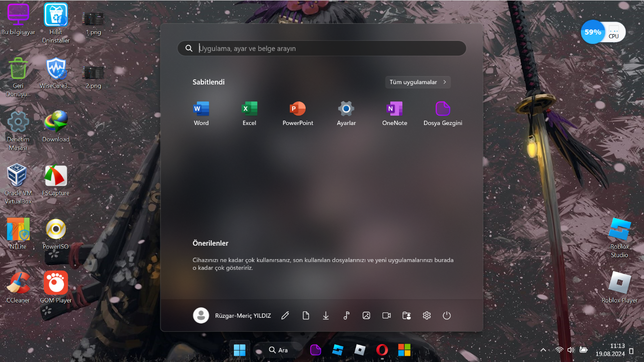Image resolution: width=644 pixels, height=362 pixels.
Task: Open the Videos folder icon in Start footer
Action: (x=386, y=315)
